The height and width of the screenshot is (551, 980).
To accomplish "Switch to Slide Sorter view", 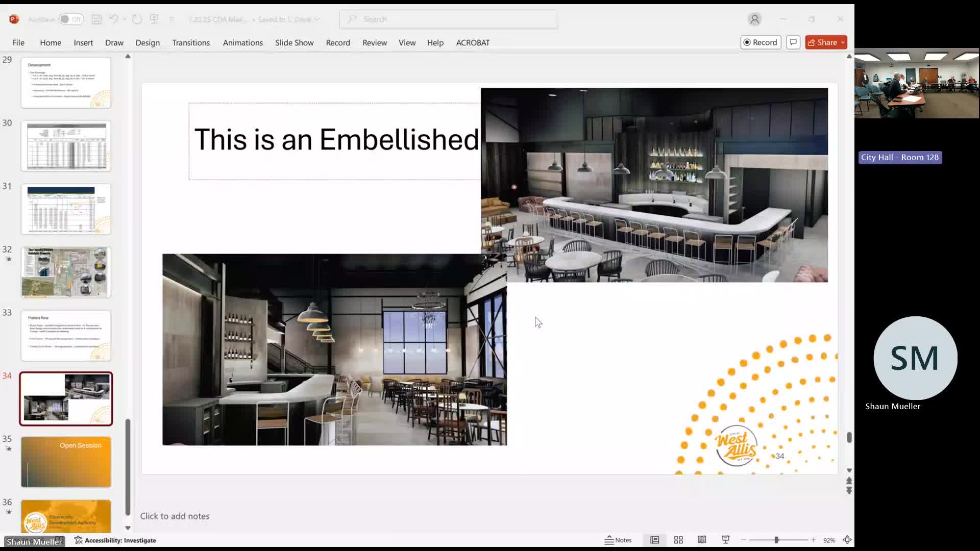I will [x=678, y=540].
